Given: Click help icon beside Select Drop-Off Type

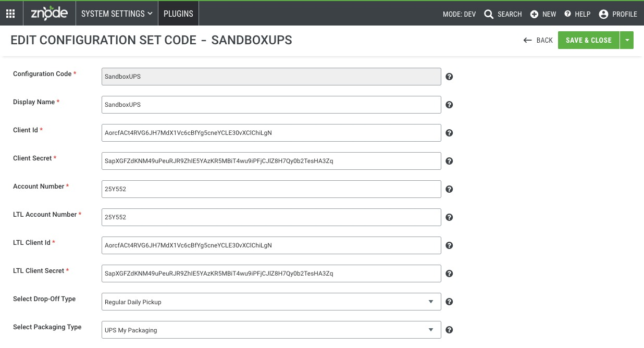Looking at the screenshot, I should [x=449, y=302].
